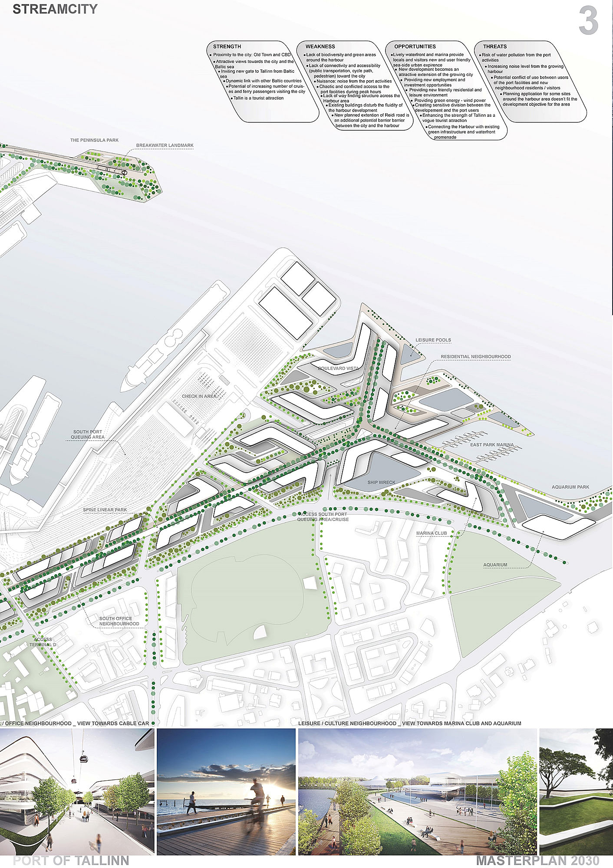
Task: Click the STREAMCITY title heading
Action: (x=55, y=9)
